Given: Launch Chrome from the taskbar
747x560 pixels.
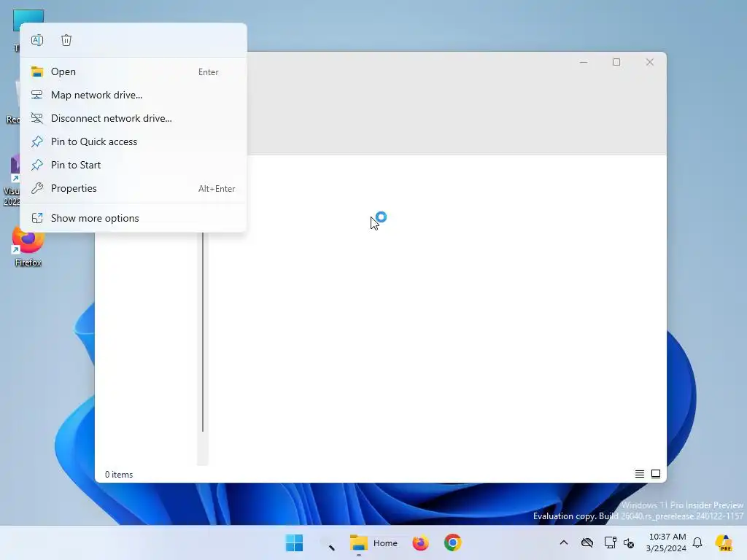Looking at the screenshot, I should 452,542.
